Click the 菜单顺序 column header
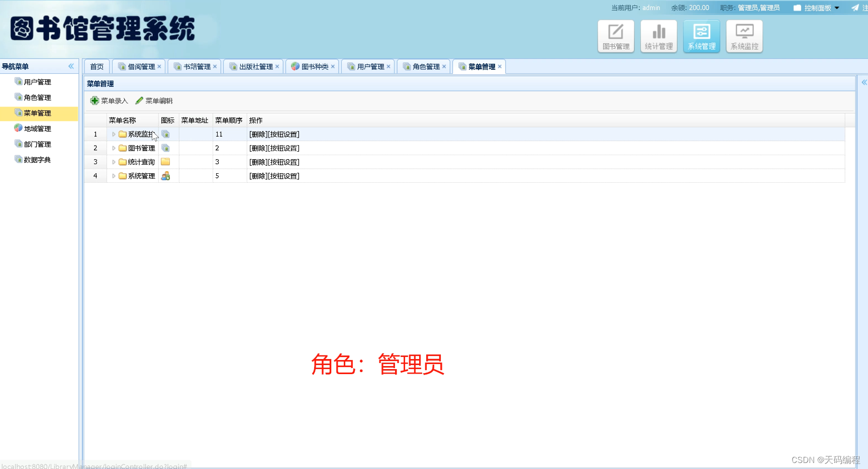868x469 pixels. [229, 120]
